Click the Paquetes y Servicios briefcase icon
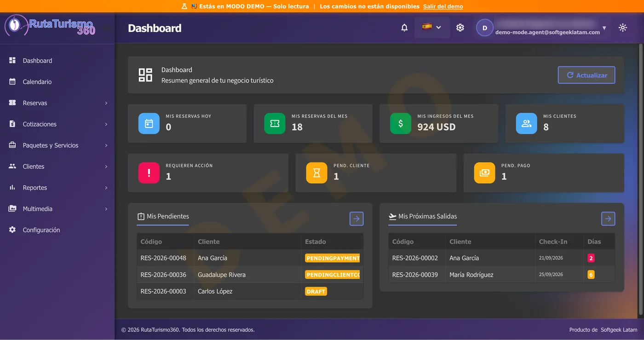644x340 pixels. coord(12,145)
